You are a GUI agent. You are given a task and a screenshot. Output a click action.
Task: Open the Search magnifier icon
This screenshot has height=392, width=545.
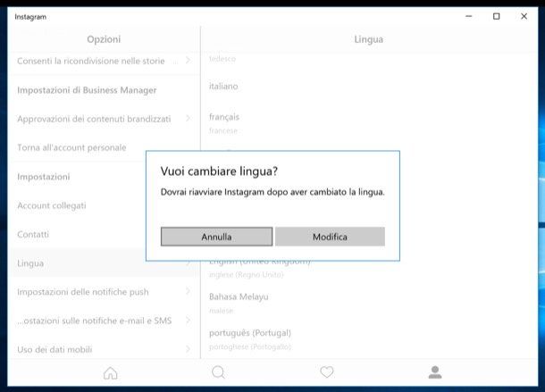coord(219,372)
